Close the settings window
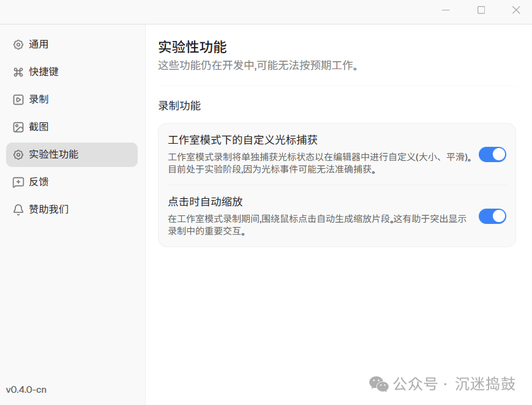This screenshot has width=532, height=405. click(516, 10)
